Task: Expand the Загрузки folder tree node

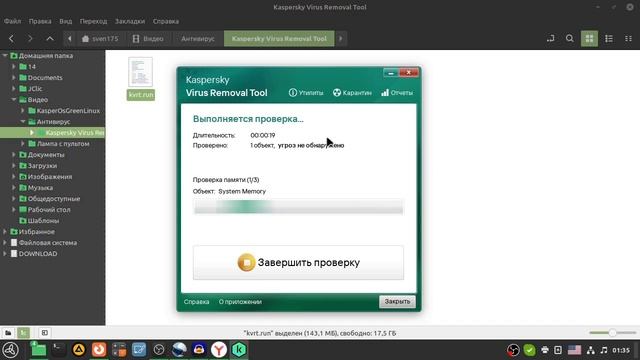Action: point(14,166)
